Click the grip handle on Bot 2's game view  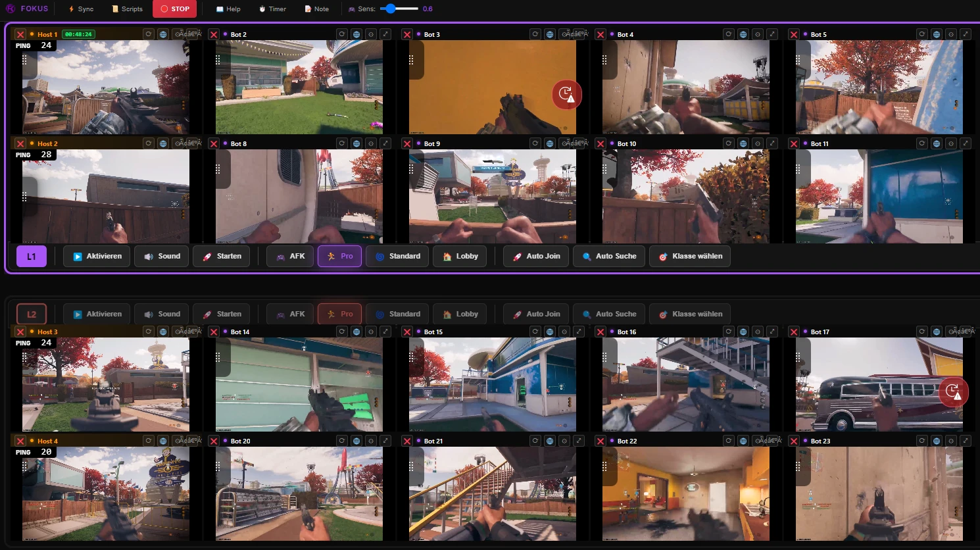click(x=218, y=59)
